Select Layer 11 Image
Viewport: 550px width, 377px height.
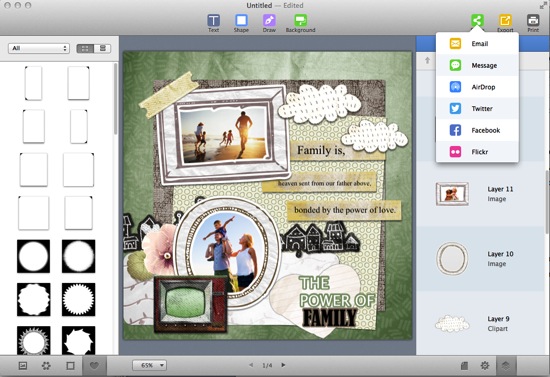(x=481, y=194)
